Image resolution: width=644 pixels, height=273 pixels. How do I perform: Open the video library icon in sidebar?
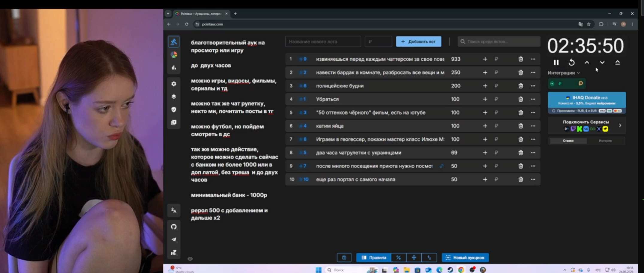click(x=174, y=122)
